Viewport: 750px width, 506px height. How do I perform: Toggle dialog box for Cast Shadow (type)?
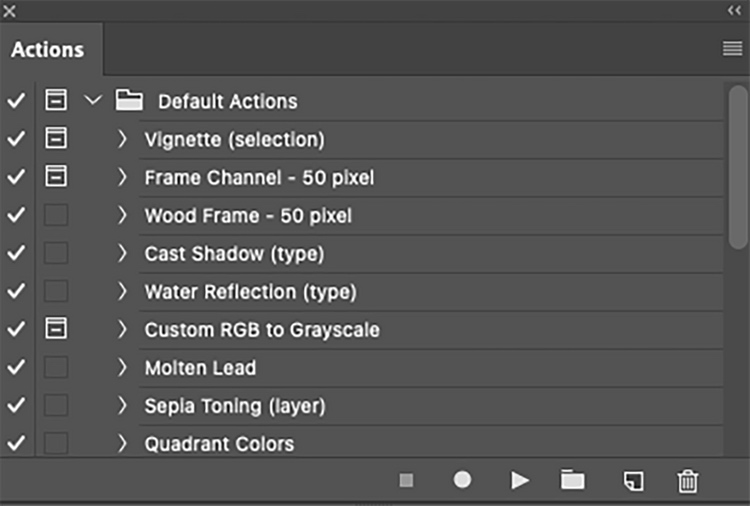pos(56,254)
